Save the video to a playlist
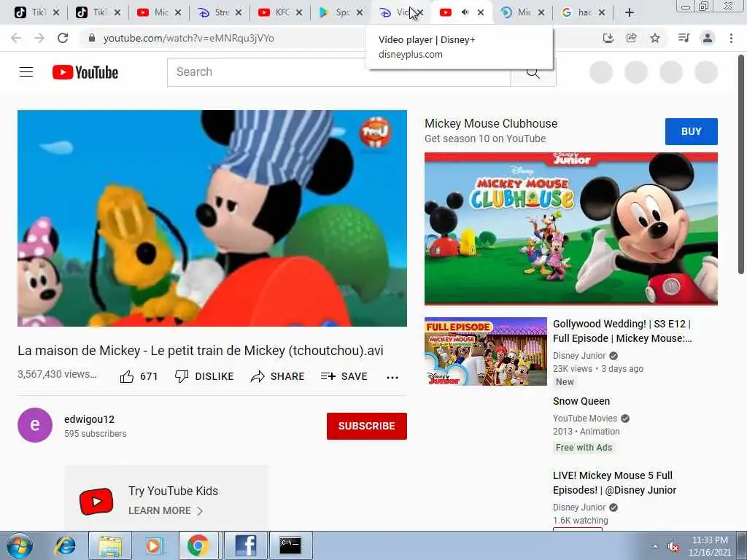This screenshot has width=747, height=560. [344, 377]
